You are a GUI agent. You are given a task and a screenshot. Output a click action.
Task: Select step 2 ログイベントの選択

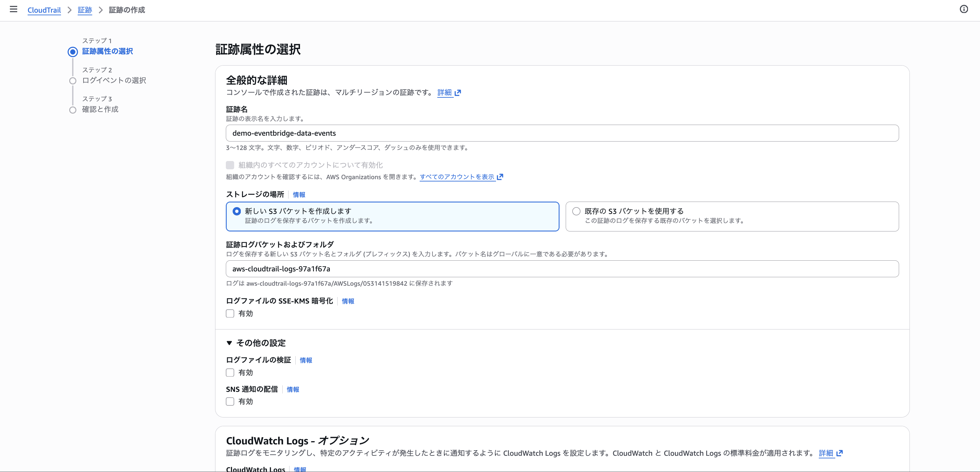(114, 80)
